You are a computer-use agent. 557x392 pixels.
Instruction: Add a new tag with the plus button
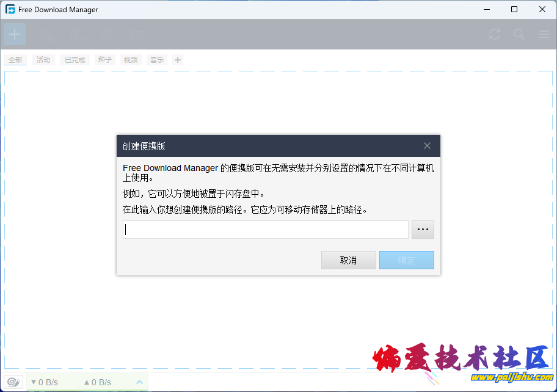178,60
